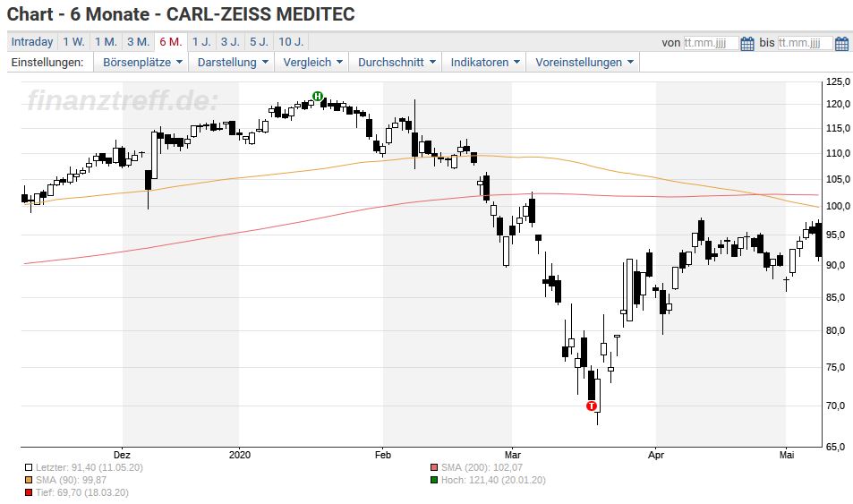This screenshot has height=504, width=853.
Task: Click the 'von' start date input field
Action: (x=711, y=43)
